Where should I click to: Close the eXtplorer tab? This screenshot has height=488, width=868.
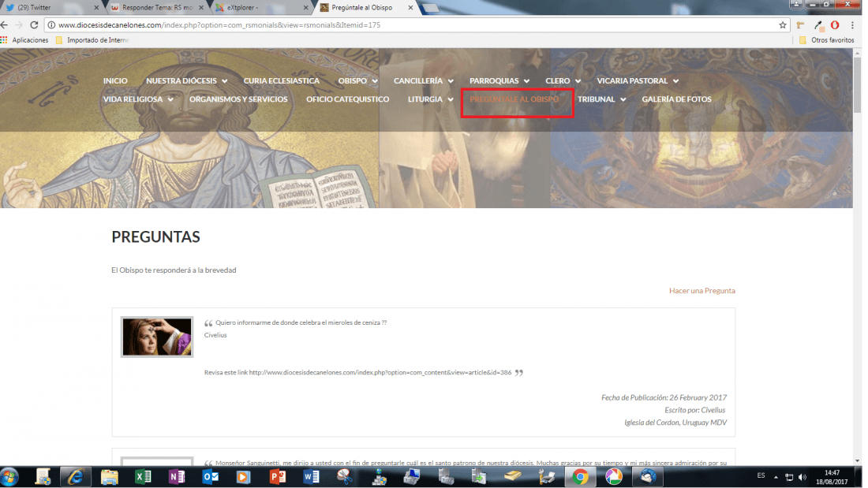(305, 8)
